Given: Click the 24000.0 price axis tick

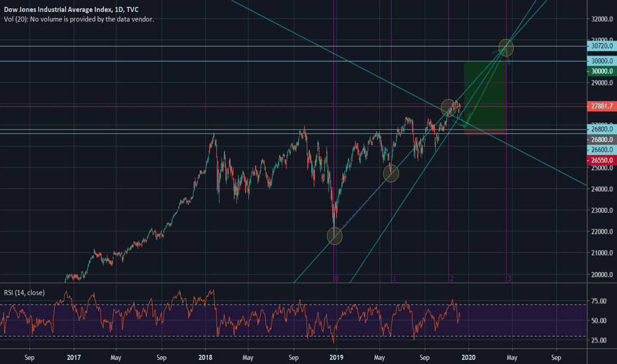Looking at the screenshot, I should click(602, 189).
